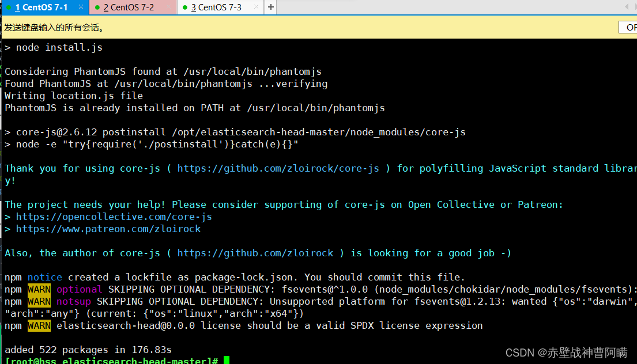637x364 pixels.
Task: Click the 'added 522 packages in 176.83s' line
Action: point(88,350)
